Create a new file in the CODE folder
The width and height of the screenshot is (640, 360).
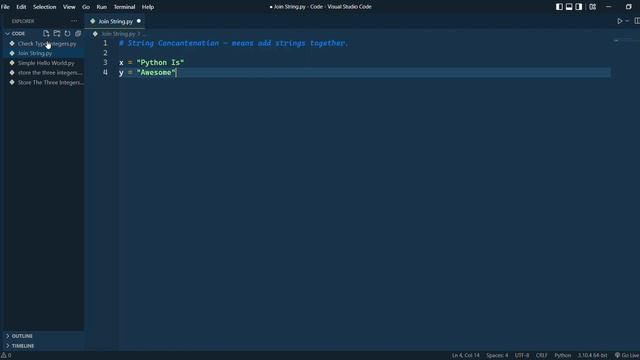(46, 33)
